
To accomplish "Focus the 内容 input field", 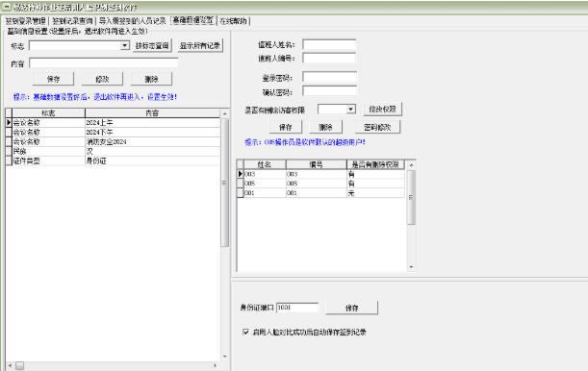I will pos(104,63).
